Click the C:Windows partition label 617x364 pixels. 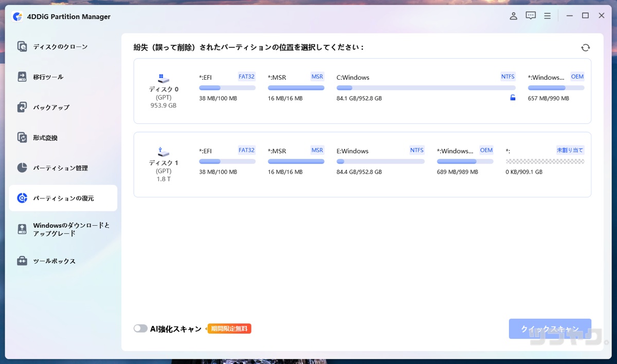pyautogui.click(x=353, y=78)
